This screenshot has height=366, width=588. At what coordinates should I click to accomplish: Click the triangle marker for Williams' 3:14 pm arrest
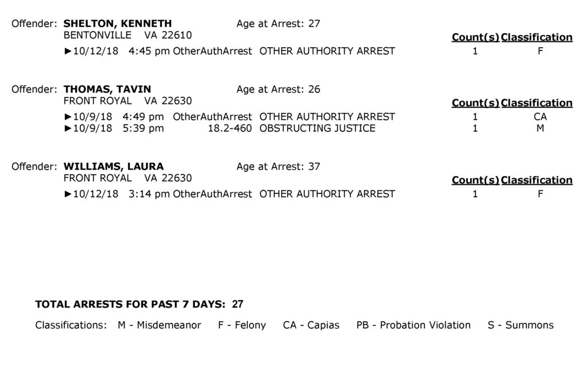[68, 194]
